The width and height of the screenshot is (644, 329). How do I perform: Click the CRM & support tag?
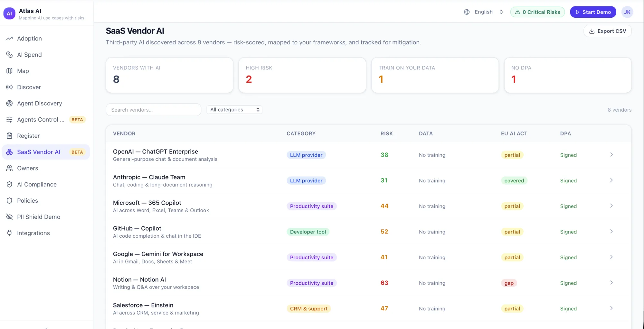coord(308,309)
